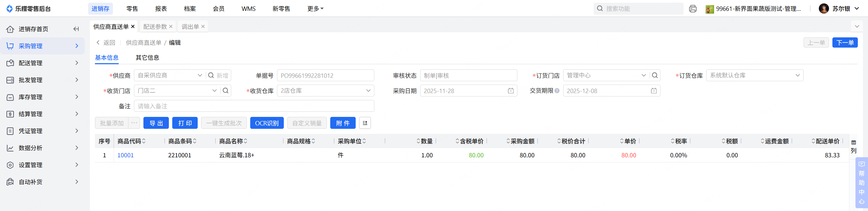Click the OCR识别 button
Image resolution: width=868 pixels, height=211 pixels.
(x=267, y=123)
